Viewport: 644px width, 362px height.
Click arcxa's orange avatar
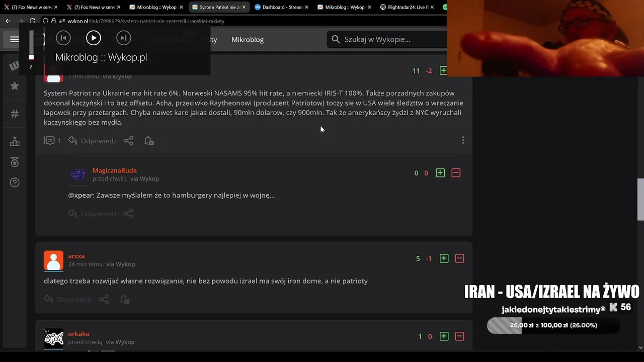click(x=54, y=260)
